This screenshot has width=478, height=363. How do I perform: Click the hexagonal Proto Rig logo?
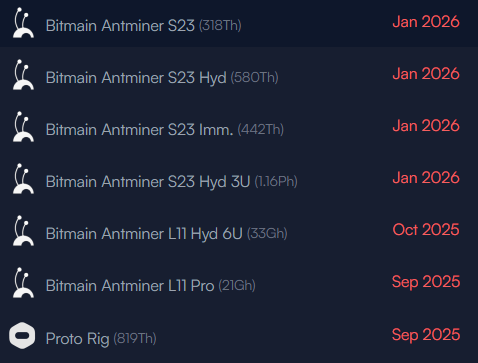pos(22,336)
